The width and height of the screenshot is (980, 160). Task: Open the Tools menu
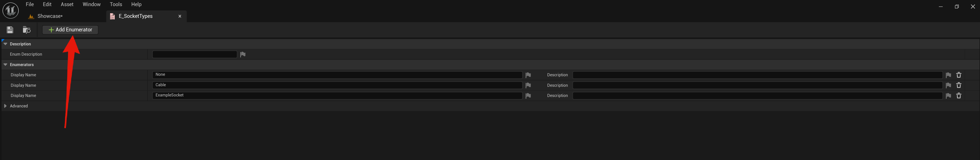point(116,4)
